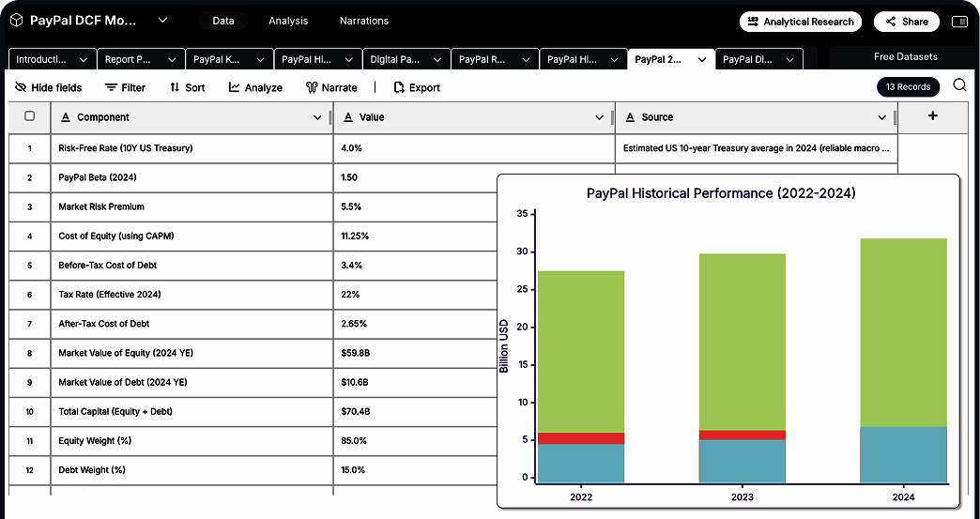This screenshot has width=980, height=519.
Task: Tick the select-all checkbox in header
Action: (x=29, y=116)
